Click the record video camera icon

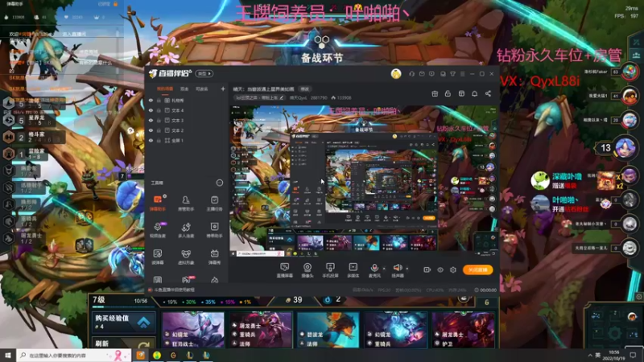427,269
